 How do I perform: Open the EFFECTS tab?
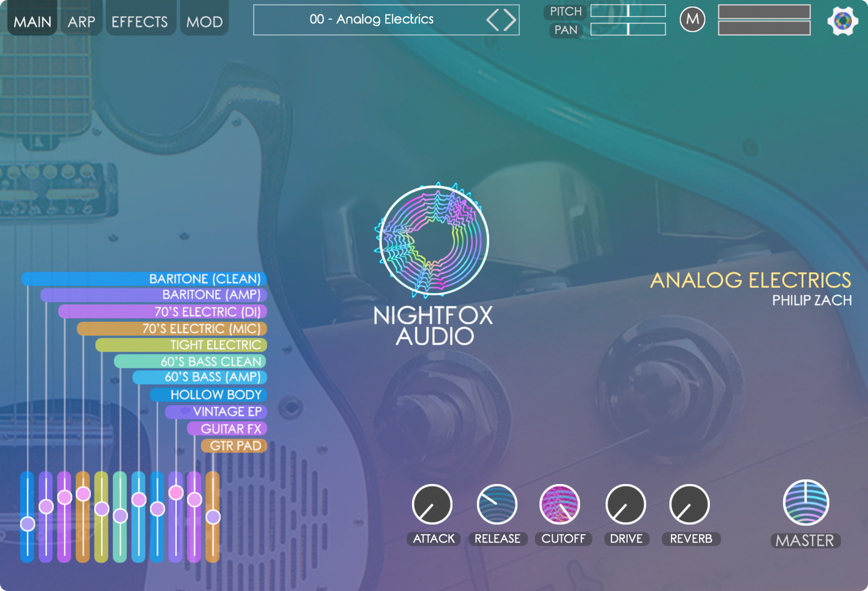[139, 21]
